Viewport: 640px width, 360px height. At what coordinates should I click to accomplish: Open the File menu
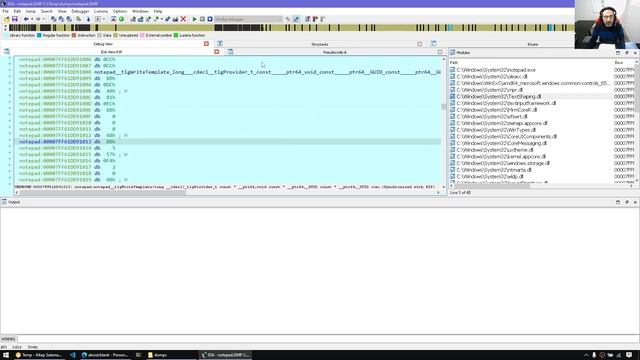pyautogui.click(x=6, y=11)
